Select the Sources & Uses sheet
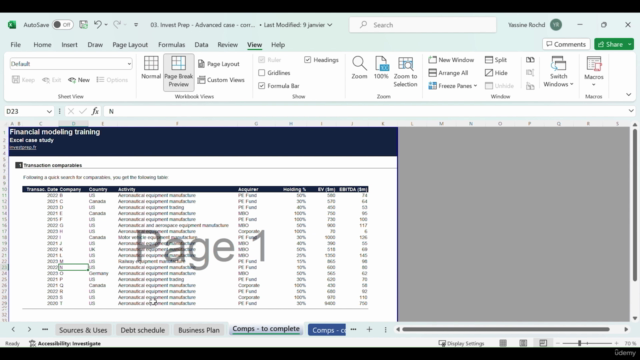640x360 pixels. click(x=83, y=330)
